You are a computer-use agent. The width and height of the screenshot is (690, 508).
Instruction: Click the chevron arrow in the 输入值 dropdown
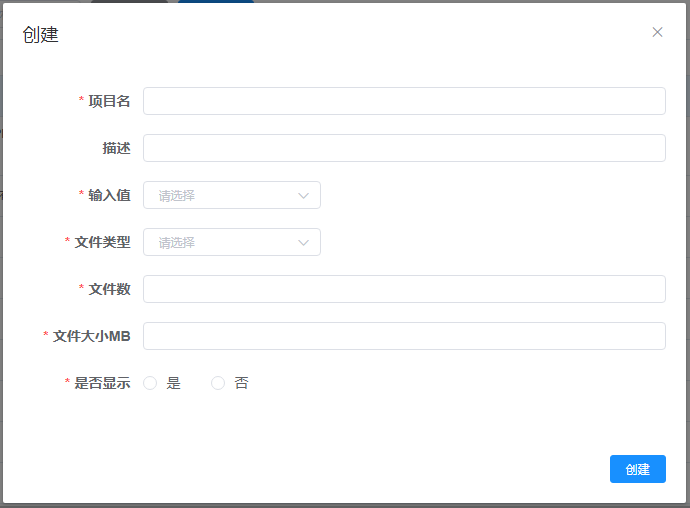pos(304,196)
